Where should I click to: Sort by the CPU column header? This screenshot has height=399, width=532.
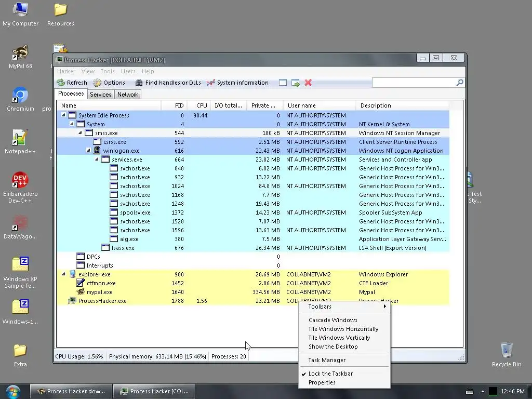[x=199, y=105]
